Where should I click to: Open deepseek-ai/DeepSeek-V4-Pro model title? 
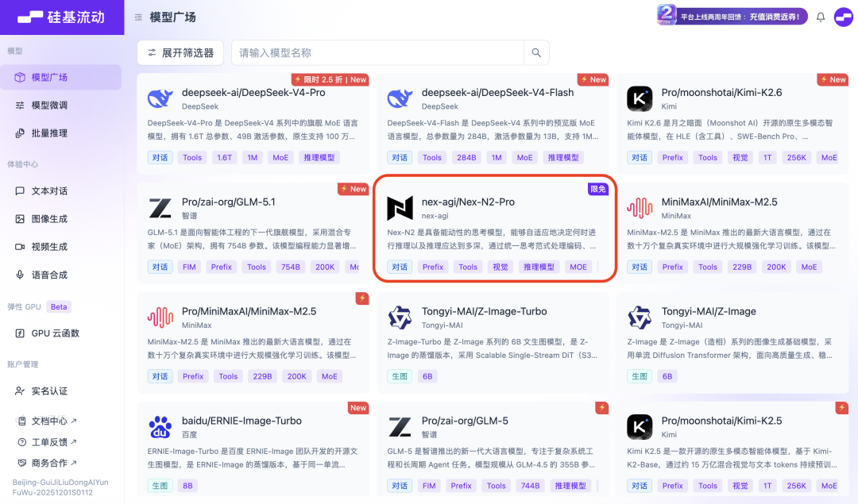click(x=253, y=92)
